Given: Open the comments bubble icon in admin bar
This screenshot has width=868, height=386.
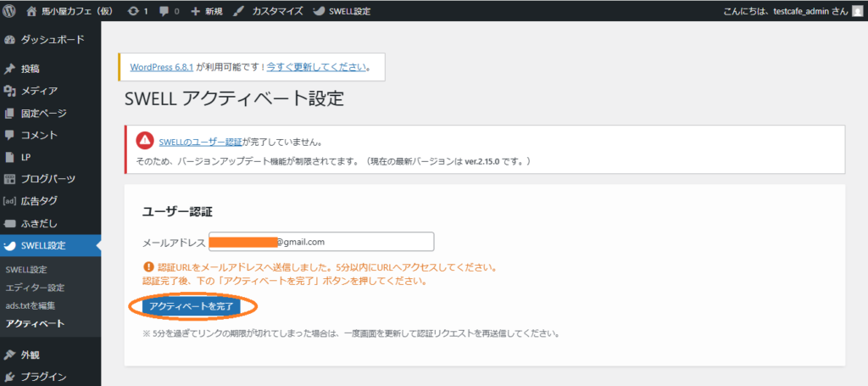Looking at the screenshot, I should [x=164, y=10].
